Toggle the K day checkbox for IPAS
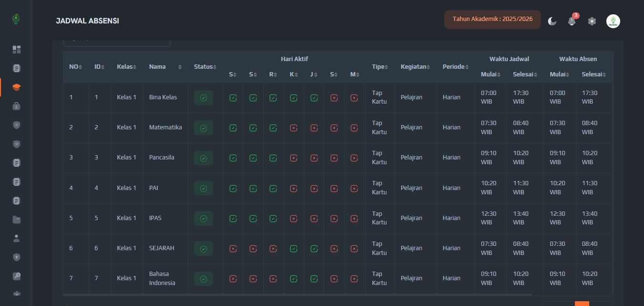The image size is (644, 306). point(294,219)
